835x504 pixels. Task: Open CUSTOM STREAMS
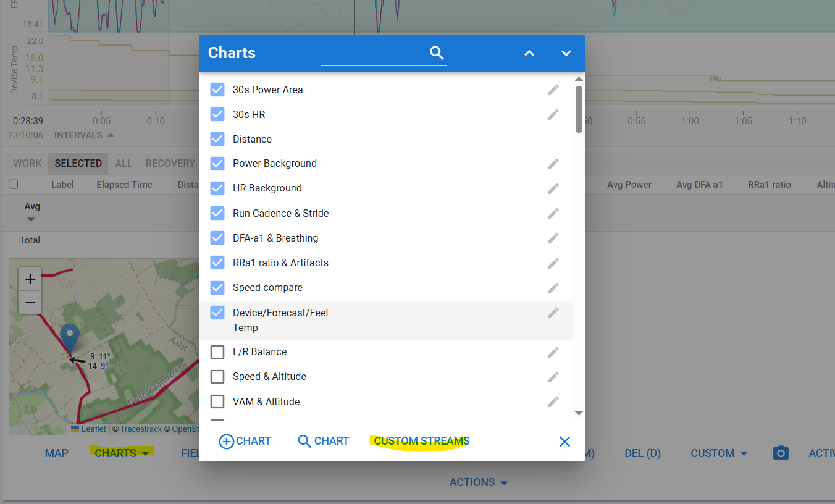tap(422, 441)
